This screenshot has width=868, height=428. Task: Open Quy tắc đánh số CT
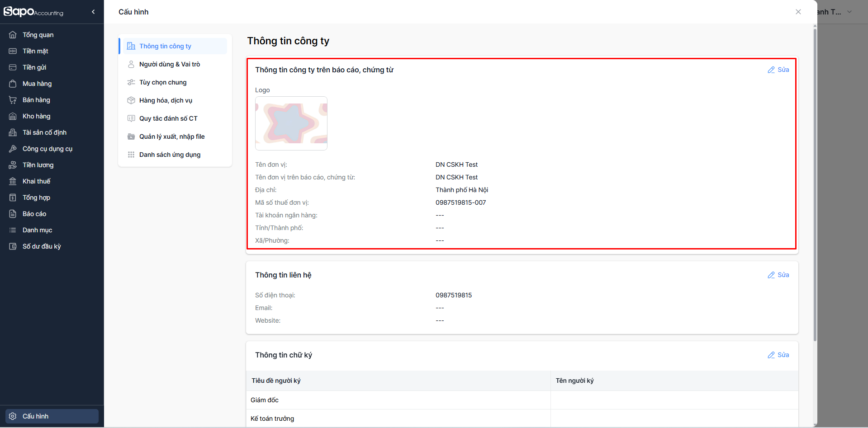point(168,118)
